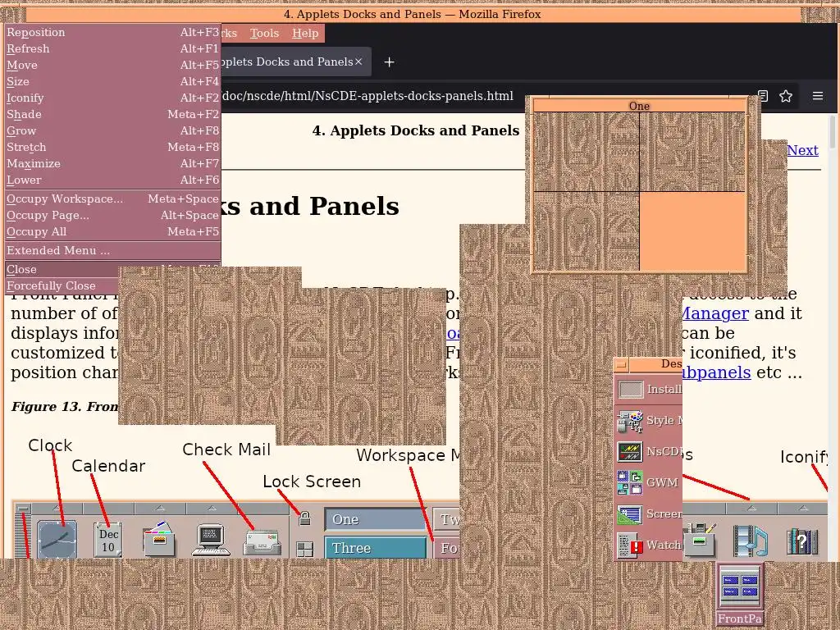840x630 pixels.
Task: Click the Dec 10 calendar icon
Action: point(108,540)
